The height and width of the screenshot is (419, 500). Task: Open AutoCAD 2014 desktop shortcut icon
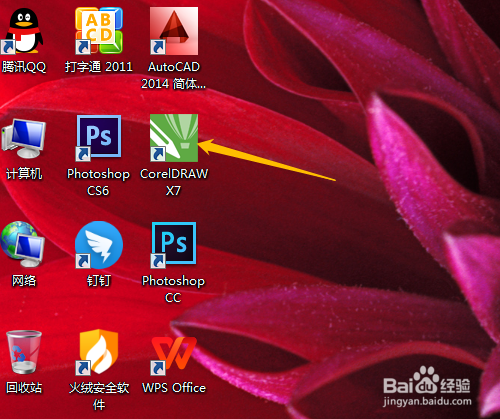click(174, 31)
